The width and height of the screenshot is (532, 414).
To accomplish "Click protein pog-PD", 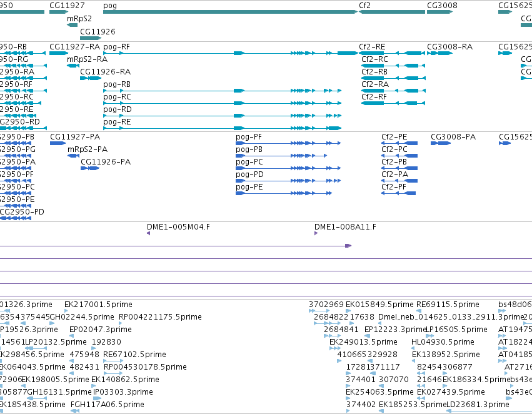I will (288, 181).
